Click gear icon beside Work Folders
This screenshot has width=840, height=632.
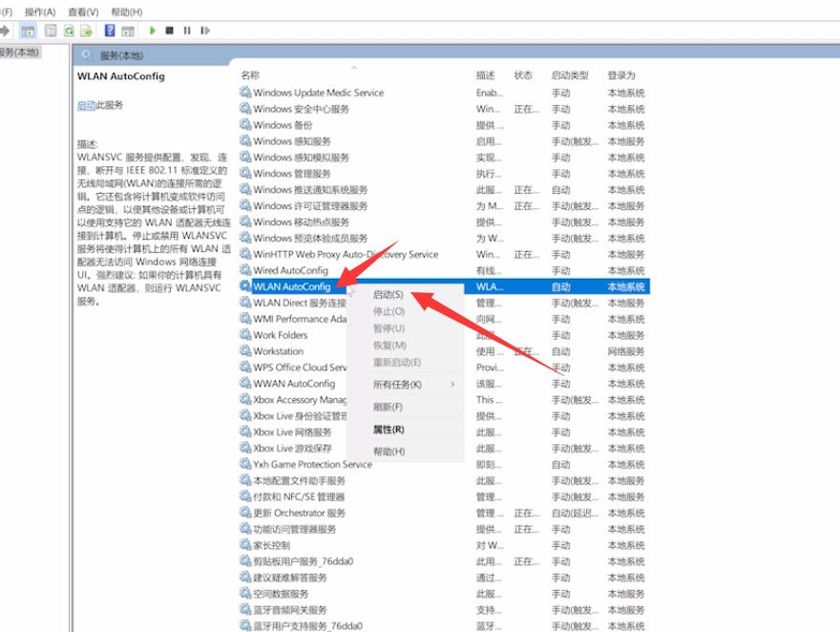point(245,335)
